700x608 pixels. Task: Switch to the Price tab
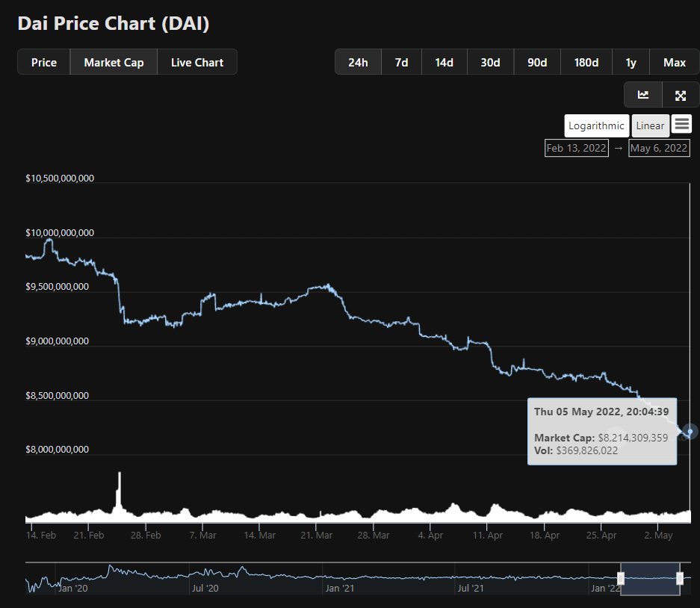pyautogui.click(x=44, y=62)
